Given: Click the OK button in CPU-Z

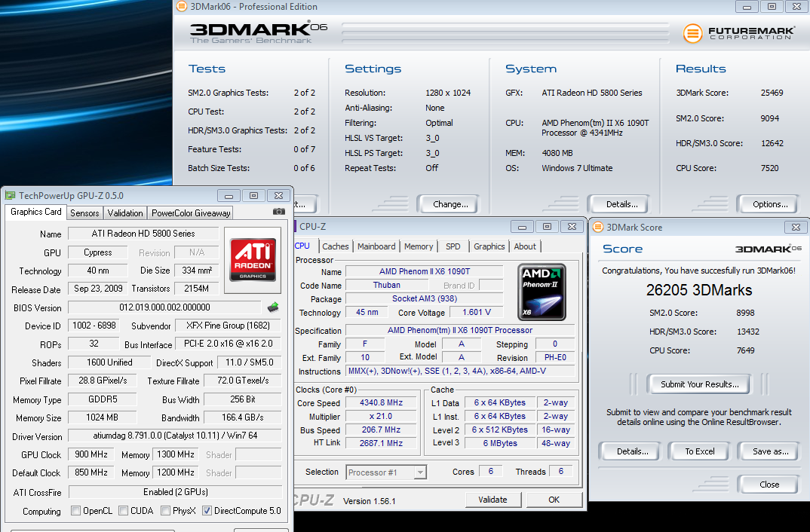Looking at the screenshot, I should click(554, 500).
